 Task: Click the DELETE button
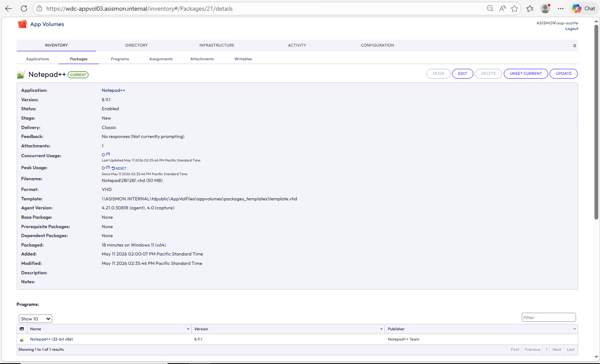coord(488,73)
